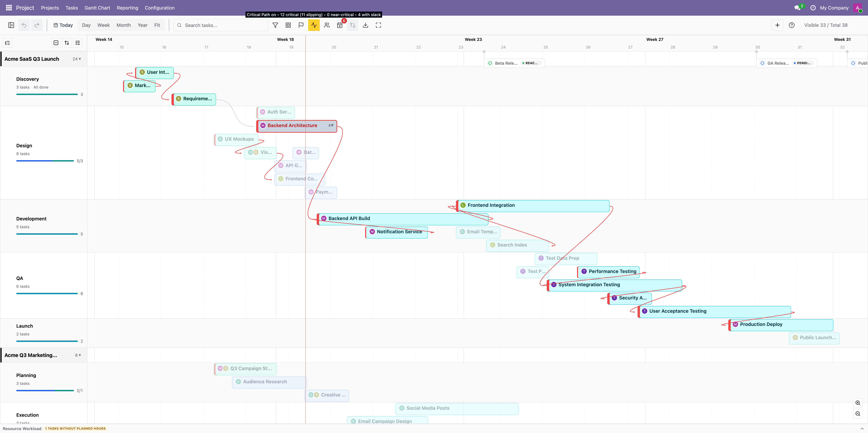Screen dimensions: 868x433
Task: Open the user avatar menu
Action: click(857, 8)
